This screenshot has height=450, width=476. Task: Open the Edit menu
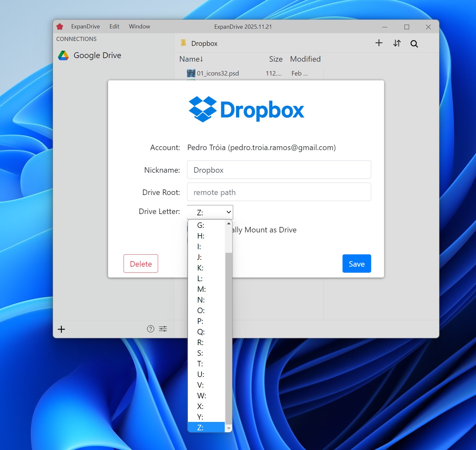[114, 26]
